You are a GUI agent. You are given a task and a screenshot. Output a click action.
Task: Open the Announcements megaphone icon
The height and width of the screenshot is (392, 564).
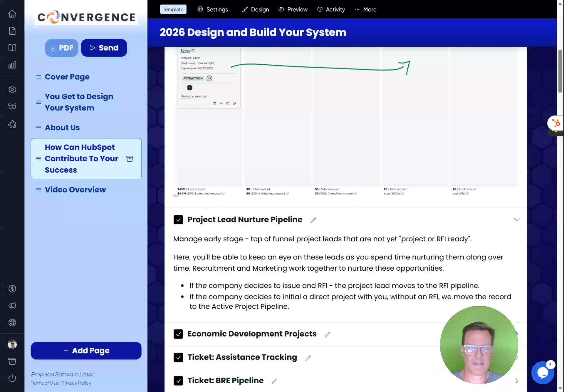pos(12,306)
